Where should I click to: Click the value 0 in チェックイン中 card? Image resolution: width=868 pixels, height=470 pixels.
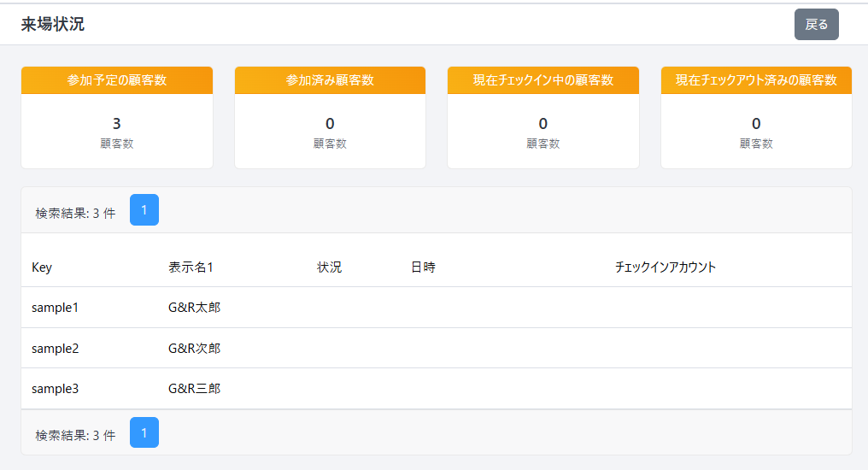click(543, 123)
